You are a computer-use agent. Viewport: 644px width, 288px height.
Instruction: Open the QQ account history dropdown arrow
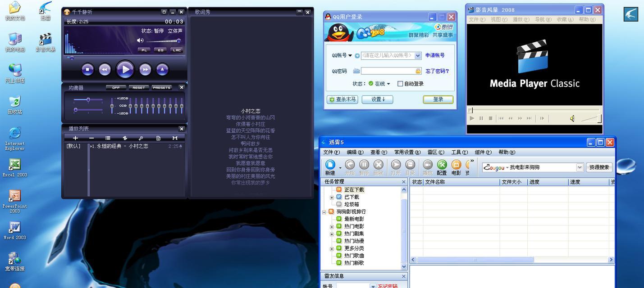coord(418,55)
